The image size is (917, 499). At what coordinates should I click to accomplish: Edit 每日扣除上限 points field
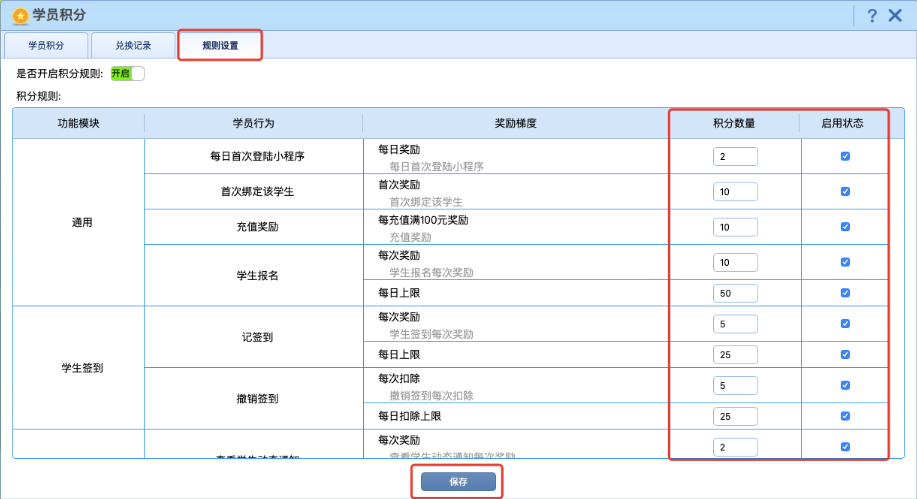point(735,417)
